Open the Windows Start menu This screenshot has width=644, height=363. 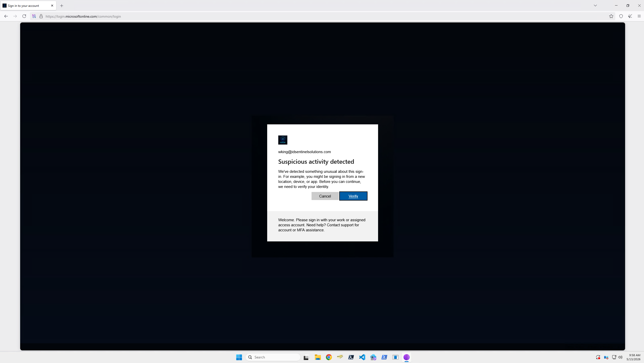click(x=239, y=357)
